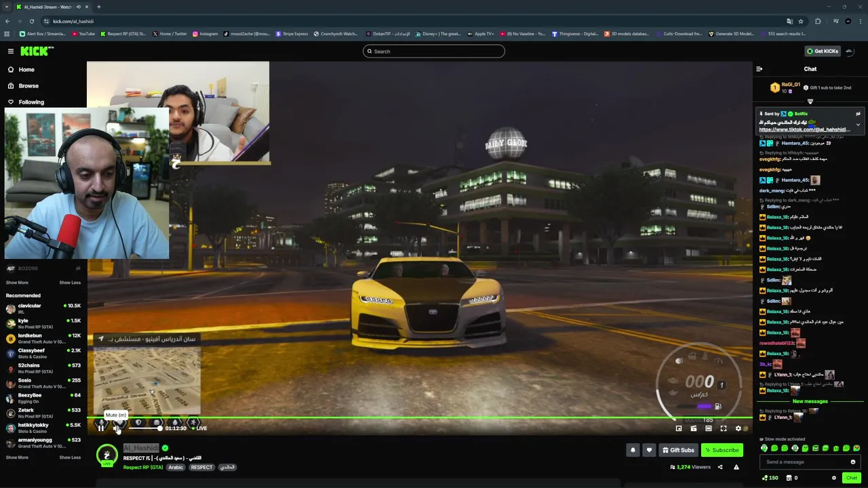
Task: Focus the Kick search field
Action: (434, 52)
